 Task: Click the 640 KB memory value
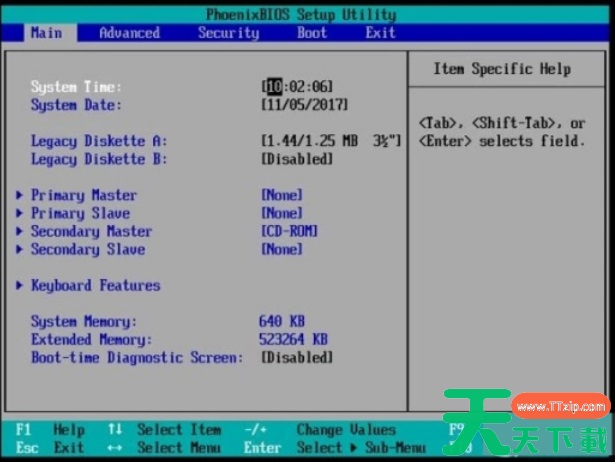coord(282,321)
